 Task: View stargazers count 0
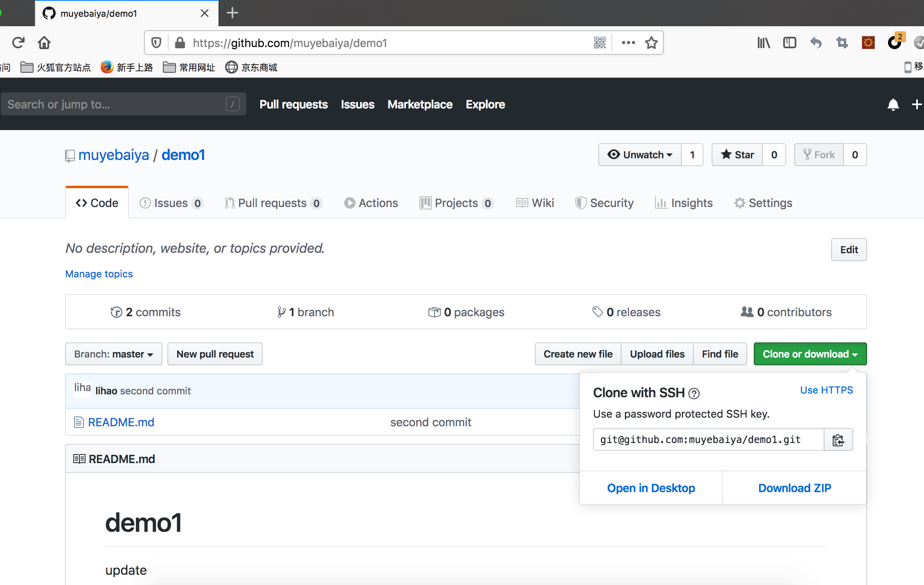[x=774, y=155]
